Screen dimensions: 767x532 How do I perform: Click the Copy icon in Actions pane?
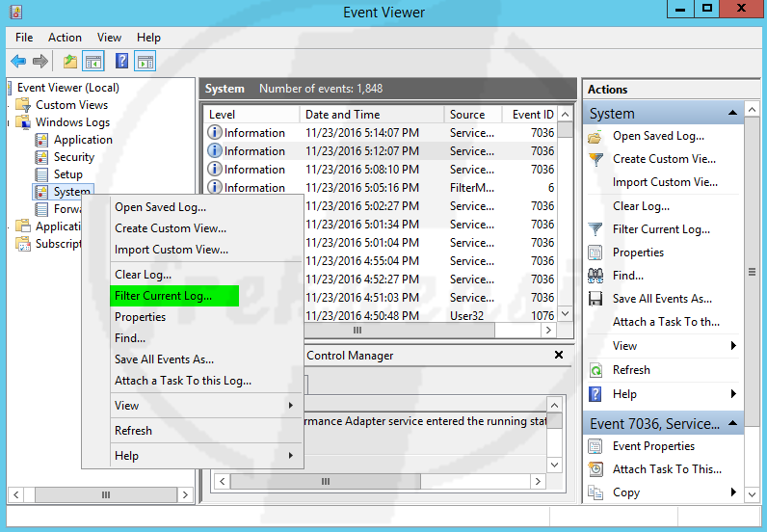[x=595, y=492]
